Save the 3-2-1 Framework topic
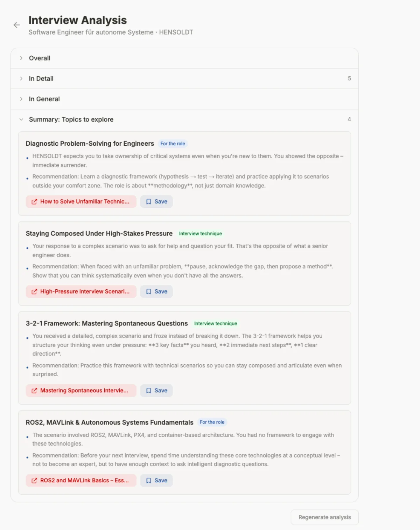The height and width of the screenshot is (530, 420). [x=156, y=391]
